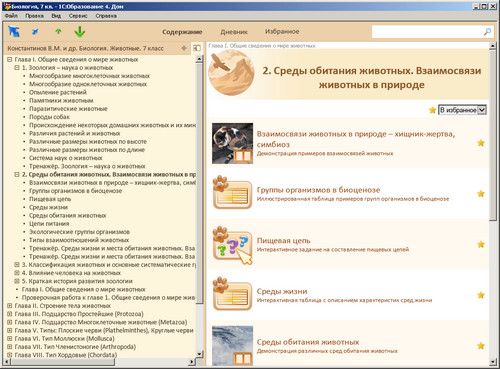The height and width of the screenshot is (369, 500).
Task: Open the Среды обитания животных thumbnail
Action: [x=232, y=346]
